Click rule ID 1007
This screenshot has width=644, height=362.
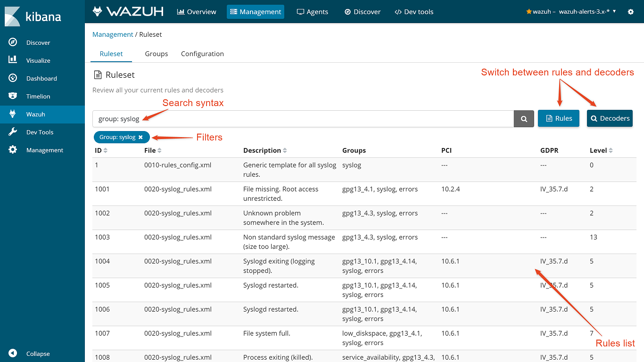tap(102, 333)
